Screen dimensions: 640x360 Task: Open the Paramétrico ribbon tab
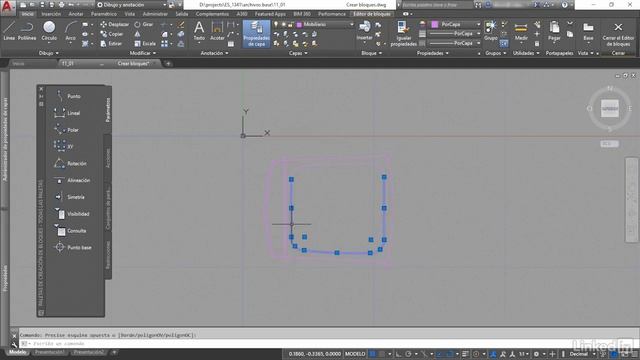coord(104,14)
